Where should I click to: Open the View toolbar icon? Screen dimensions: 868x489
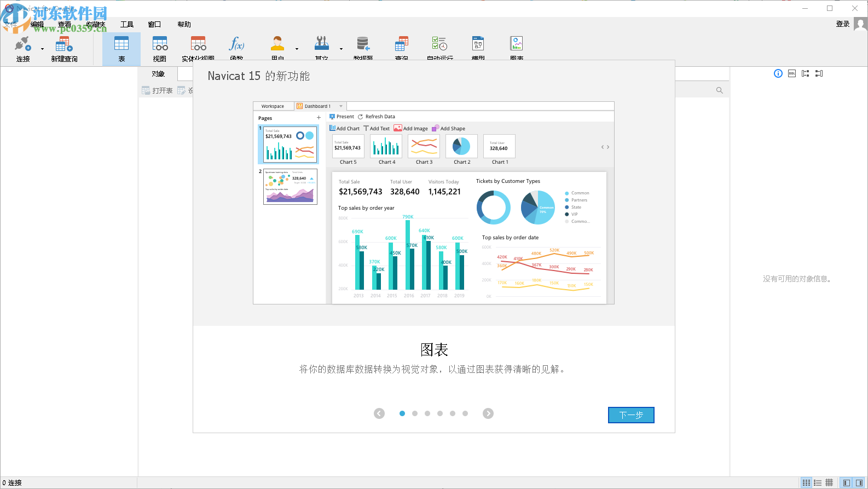(160, 49)
